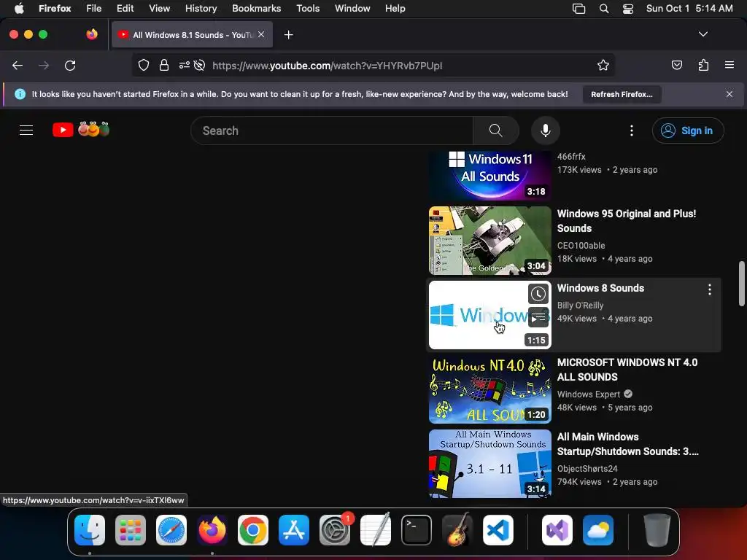
Task: Open macOS Control Center toggles icon
Action: pos(628,9)
